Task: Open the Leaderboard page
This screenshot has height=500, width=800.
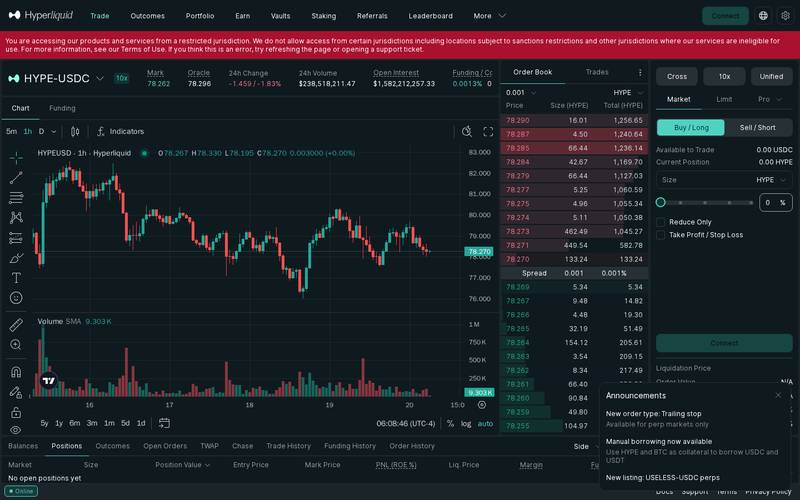Action: click(x=431, y=16)
